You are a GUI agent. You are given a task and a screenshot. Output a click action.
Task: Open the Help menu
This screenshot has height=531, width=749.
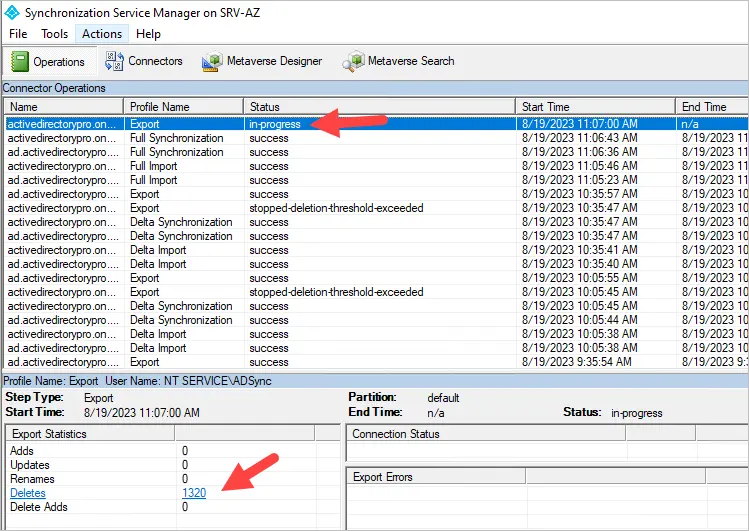pyautogui.click(x=148, y=34)
